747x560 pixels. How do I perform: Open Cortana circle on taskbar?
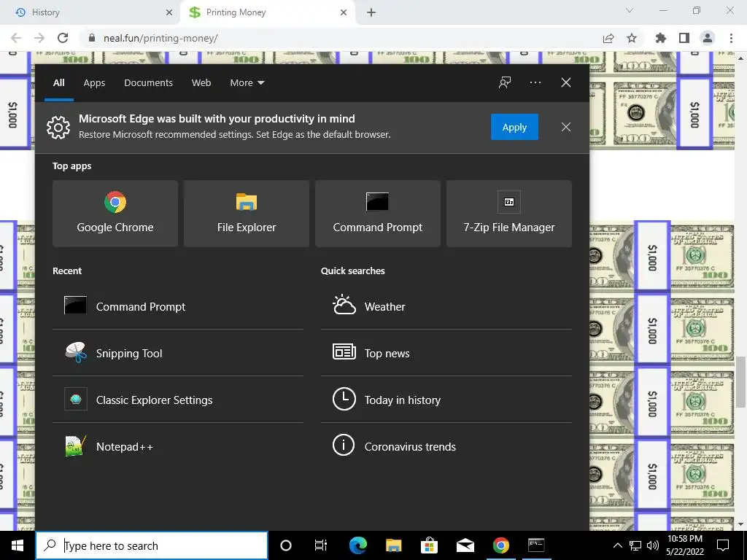[x=286, y=545]
